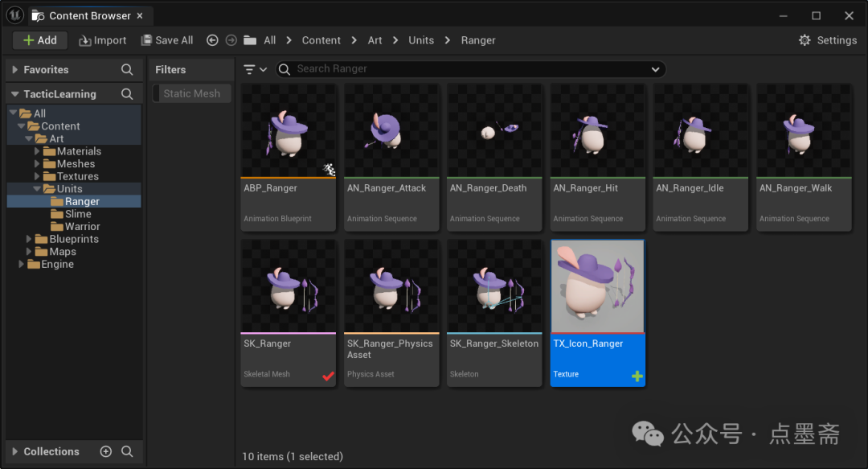This screenshot has height=469, width=868.
Task: Select the SK_Ranger_Skeleton asset
Action: [494, 313]
